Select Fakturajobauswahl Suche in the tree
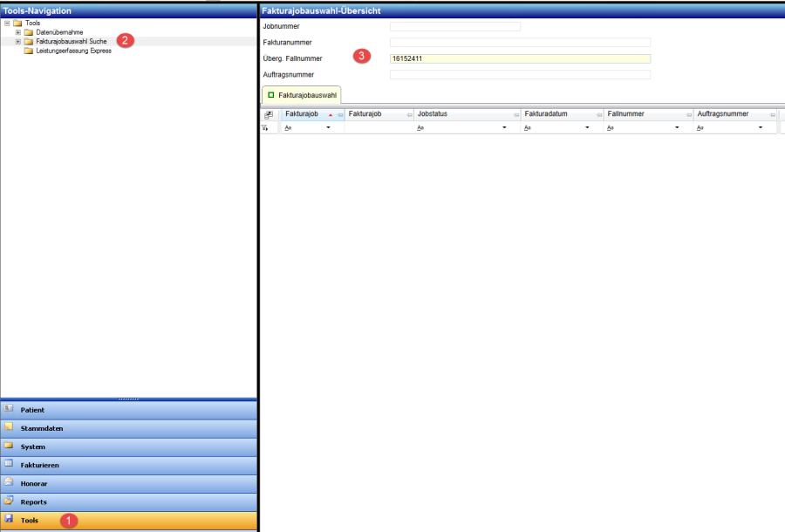The width and height of the screenshot is (785, 532). click(72, 42)
